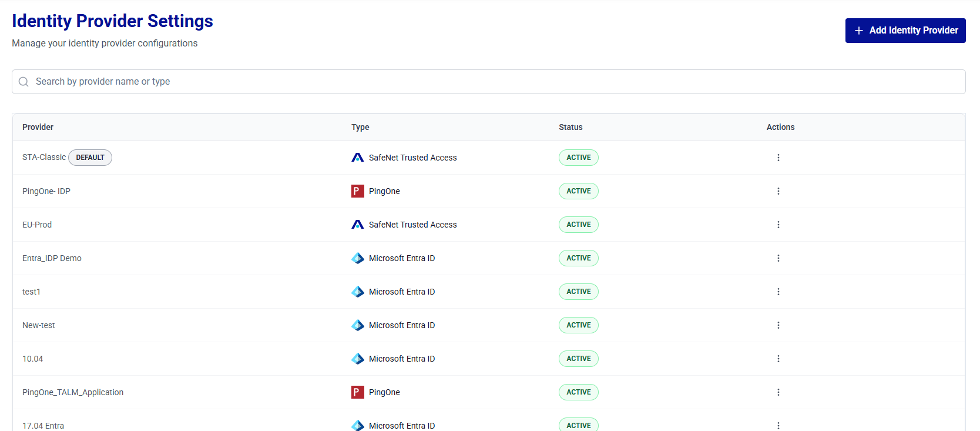Click the Type column header
This screenshot has height=431, width=980.
click(360, 127)
